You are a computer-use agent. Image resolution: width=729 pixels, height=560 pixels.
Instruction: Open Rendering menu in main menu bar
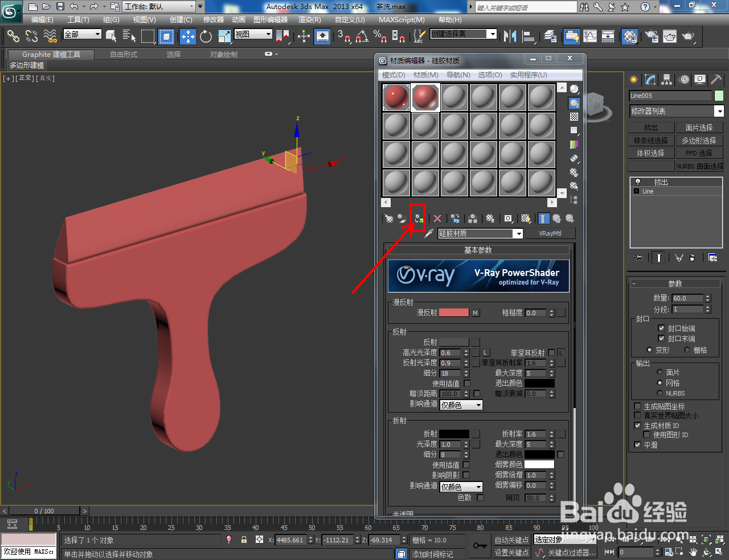click(310, 20)
